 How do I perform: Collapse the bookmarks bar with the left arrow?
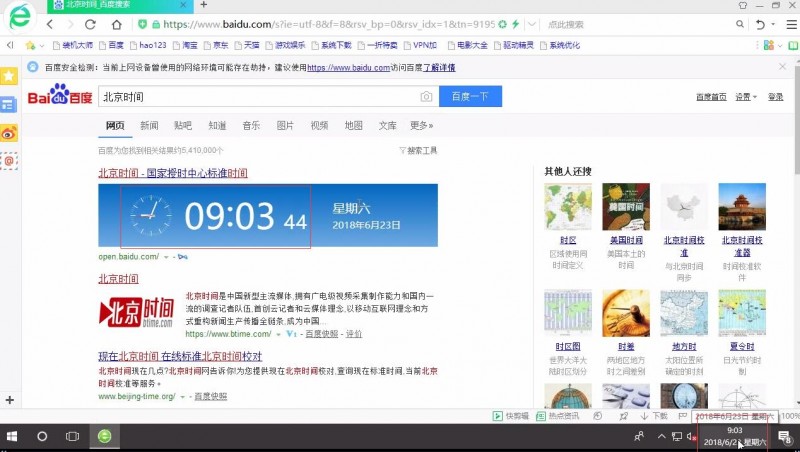point(10,45)
